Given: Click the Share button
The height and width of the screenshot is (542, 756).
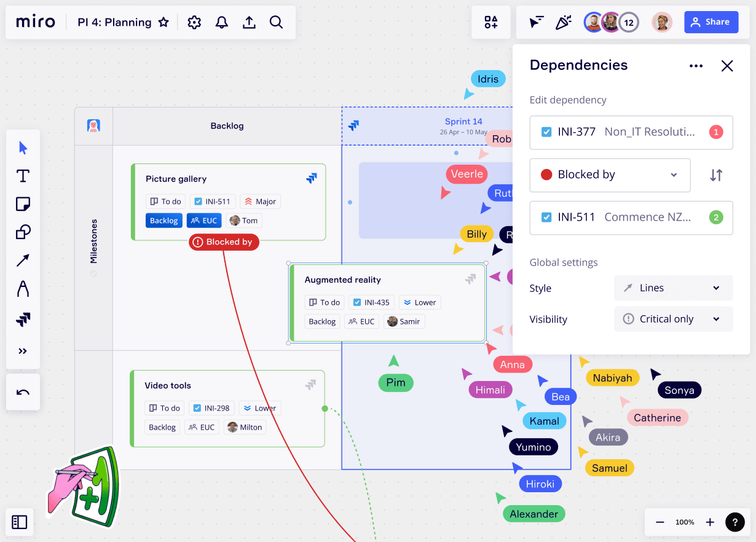Looking at the screenshot, I should pyautogui.click(x=711, y=22).
